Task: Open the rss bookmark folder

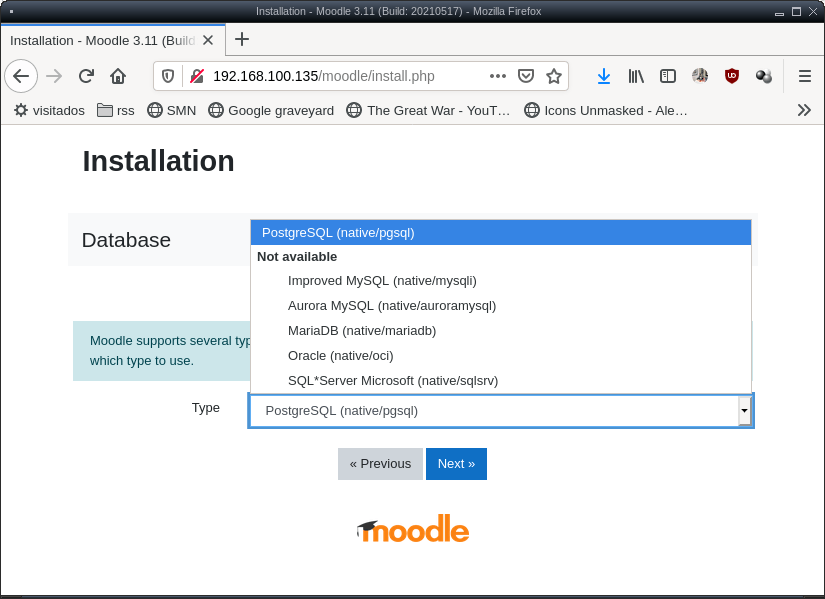Action: pos(116,111)
